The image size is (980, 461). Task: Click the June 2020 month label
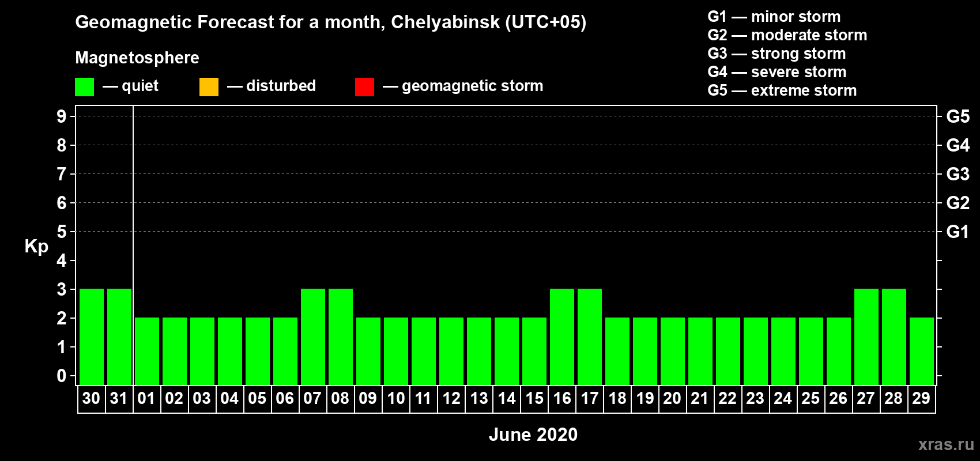point(533,434)
